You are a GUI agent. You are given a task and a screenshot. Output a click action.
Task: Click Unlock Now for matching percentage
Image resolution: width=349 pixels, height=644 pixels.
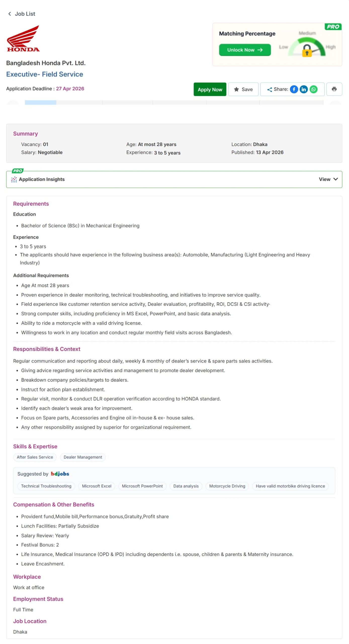[x=244, y=50]
